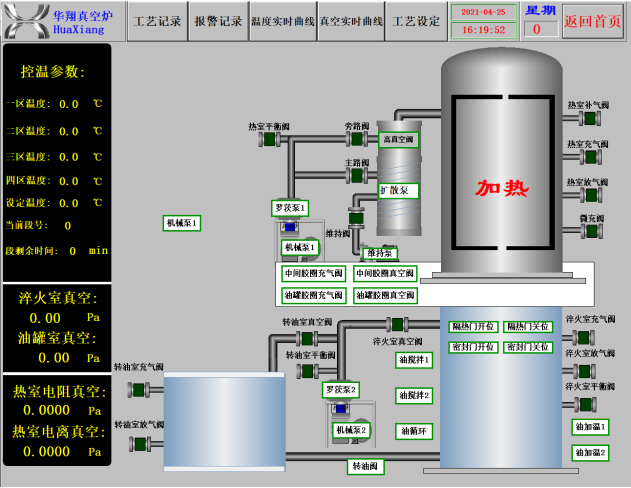631x488 pixels.
Task: Switch to the 温度实时曲线 tab
Action: [x=282, y=21]
